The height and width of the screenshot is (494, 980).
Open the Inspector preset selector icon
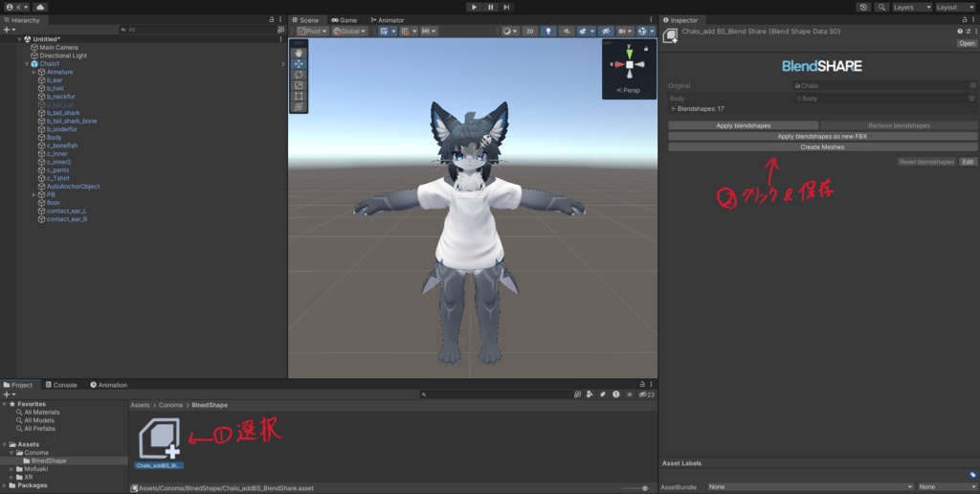(x=969, y=31)
